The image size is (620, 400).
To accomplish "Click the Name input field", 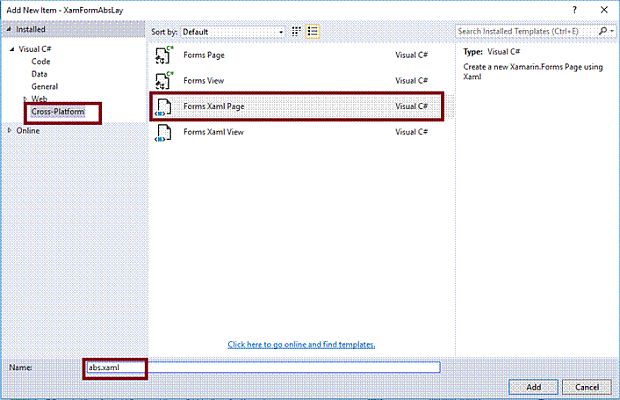I will (263, 367).
